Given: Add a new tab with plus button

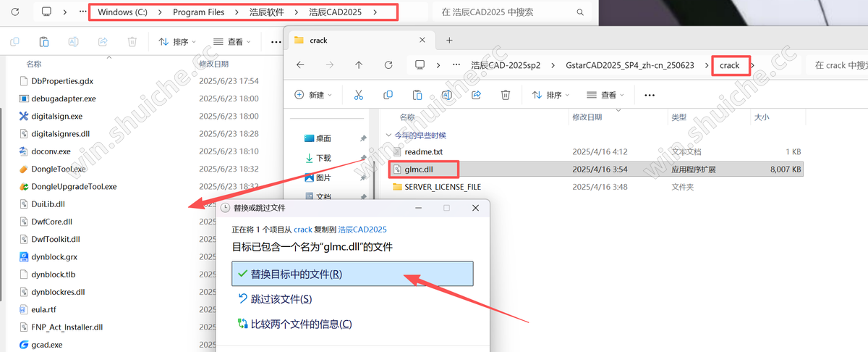Looking at the screenshot, I should point(448,41).
